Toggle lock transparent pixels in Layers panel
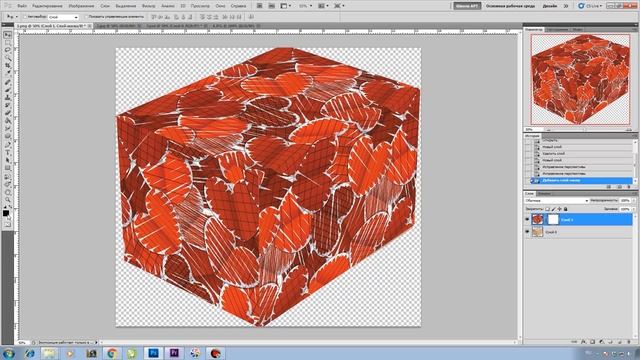 pyautogui.click(x=547, y=209)
